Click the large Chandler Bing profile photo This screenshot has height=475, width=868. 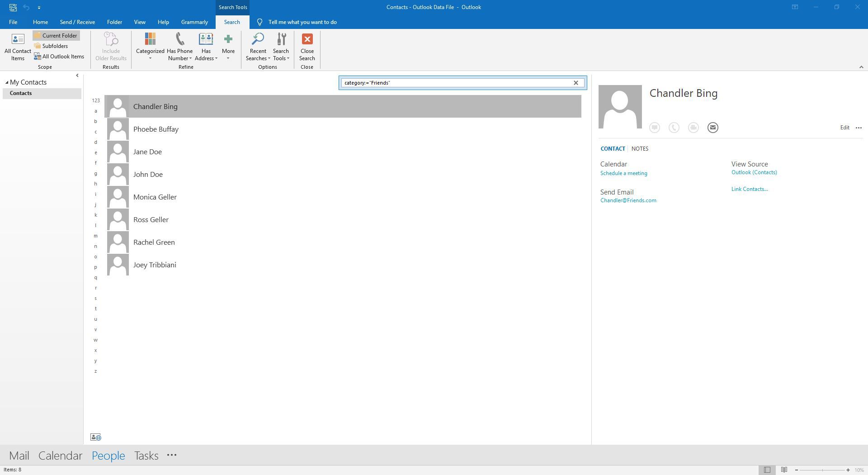tap(620, 107)
